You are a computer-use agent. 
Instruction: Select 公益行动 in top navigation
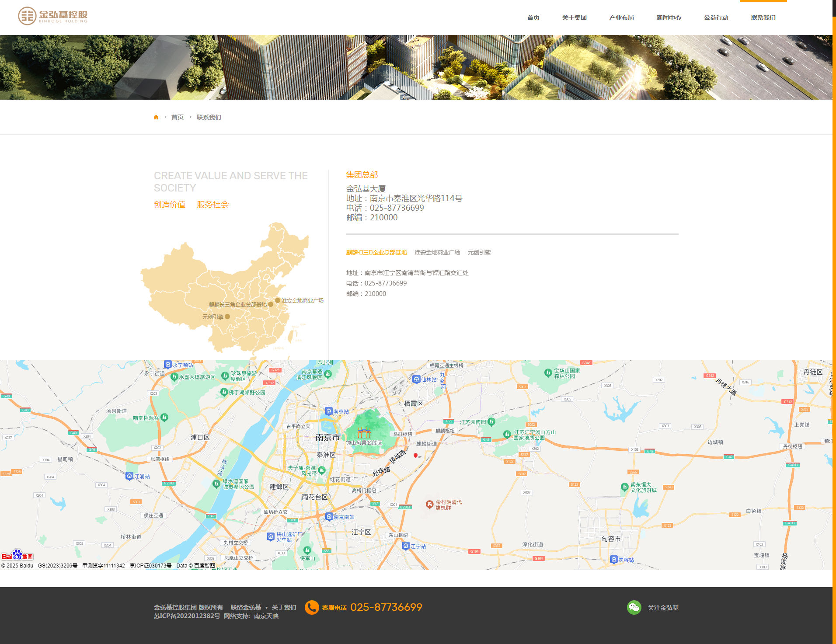pyautogui.click(x=716, y=17)
